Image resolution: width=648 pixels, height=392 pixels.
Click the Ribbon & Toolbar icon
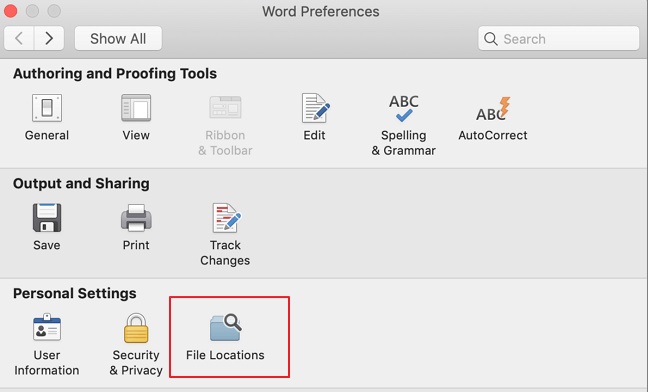click(225, 108)
